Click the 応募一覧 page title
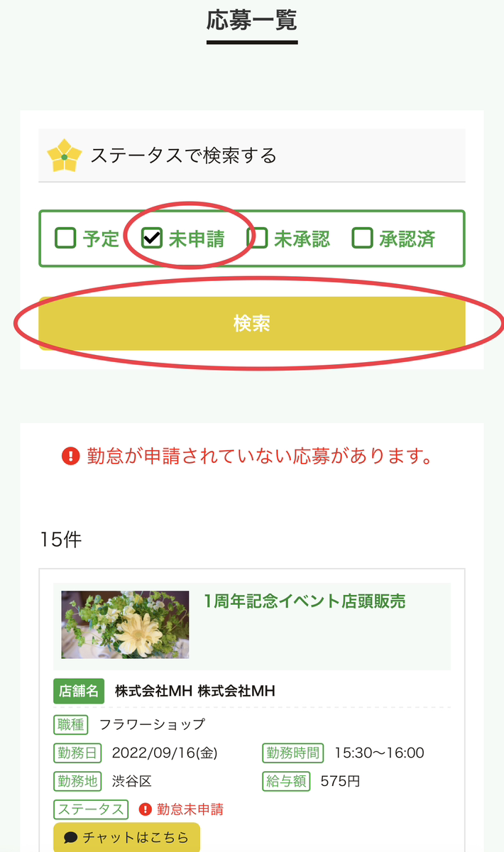The height and width of the screenshot is (852, 504). point(252,21)
